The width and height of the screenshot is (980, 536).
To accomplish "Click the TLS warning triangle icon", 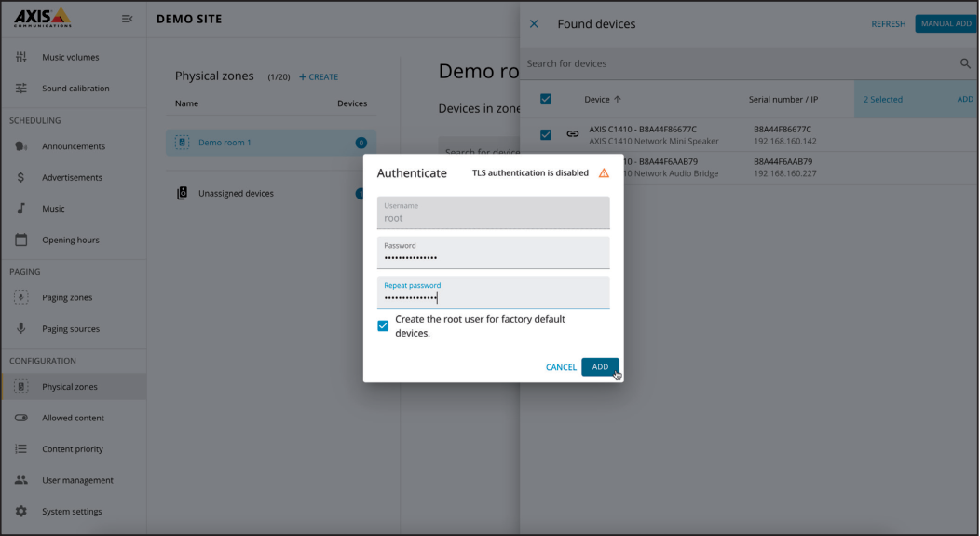I will [604, 173].
